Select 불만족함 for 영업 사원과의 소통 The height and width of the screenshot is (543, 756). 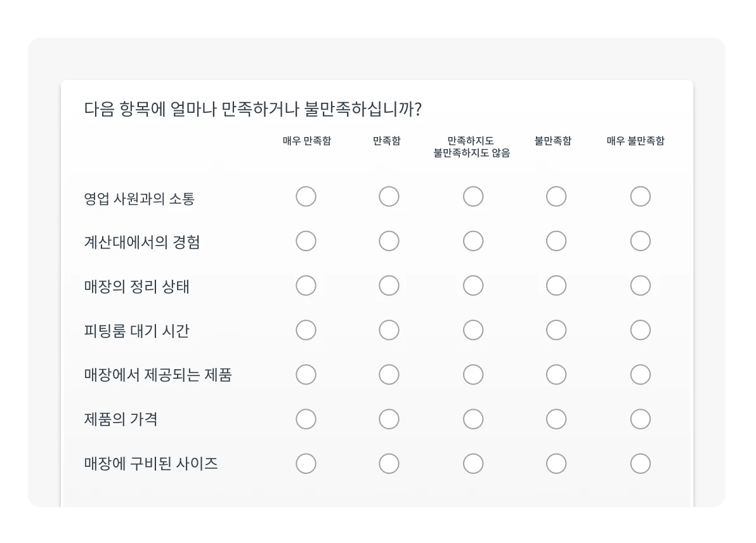(x=556, y=197)
